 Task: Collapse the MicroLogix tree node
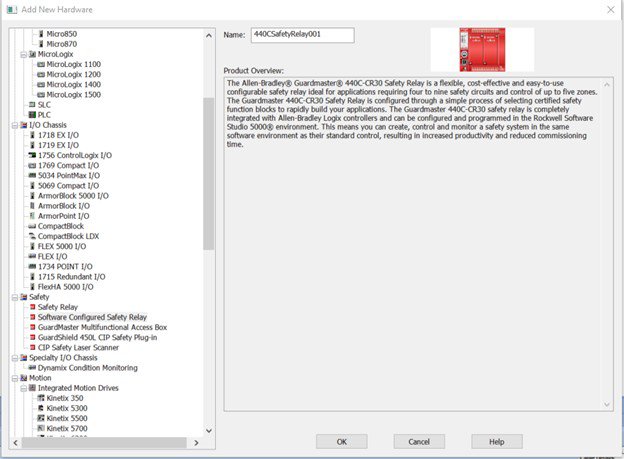[x=23, y=55]
